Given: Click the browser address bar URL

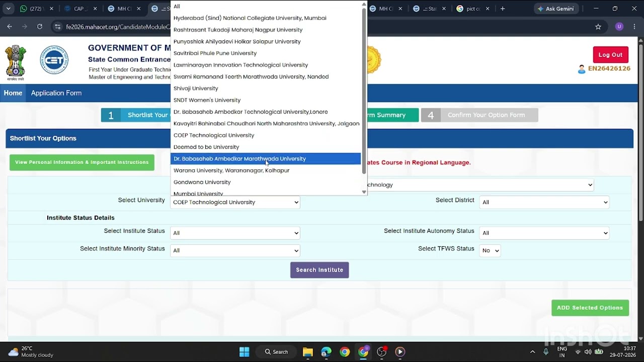Looking at the screenshot, I should pos(118,27).
